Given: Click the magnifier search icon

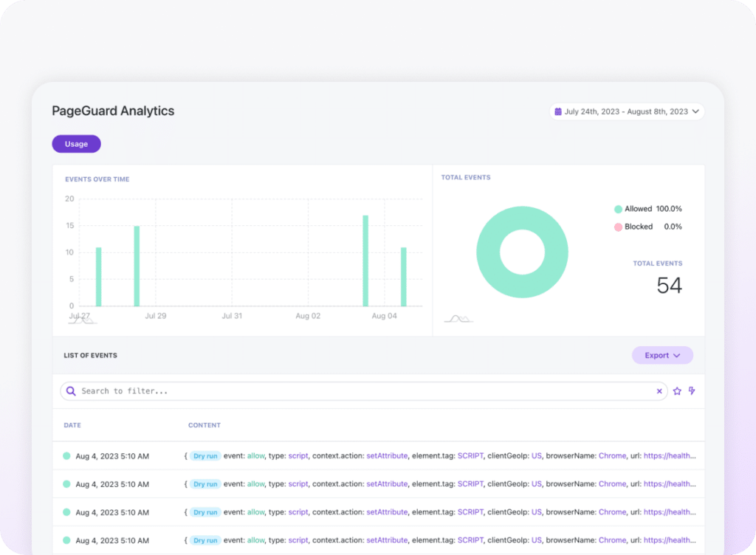Looking at the screenshot, I should 71,391.
